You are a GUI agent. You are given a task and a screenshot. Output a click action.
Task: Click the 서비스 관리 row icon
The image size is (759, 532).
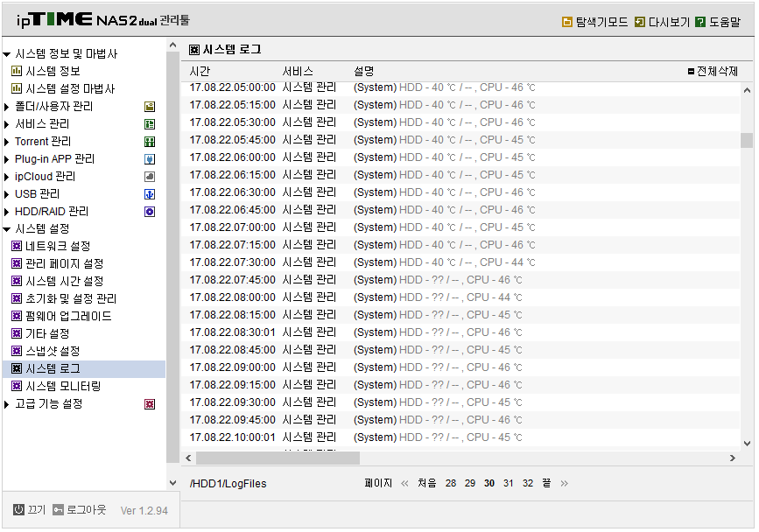click(150, 124)
